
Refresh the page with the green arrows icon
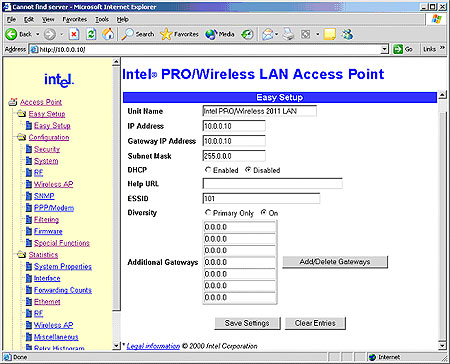[91, 34]
